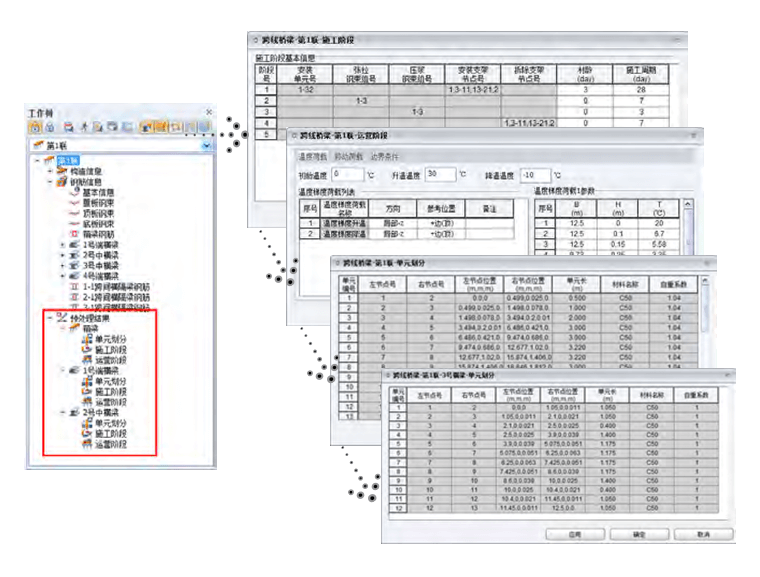760x577 pixels.
Task: Select the 2-1跨间横隔梁钢筋 tree item
Action: click(x=116, y=297)
